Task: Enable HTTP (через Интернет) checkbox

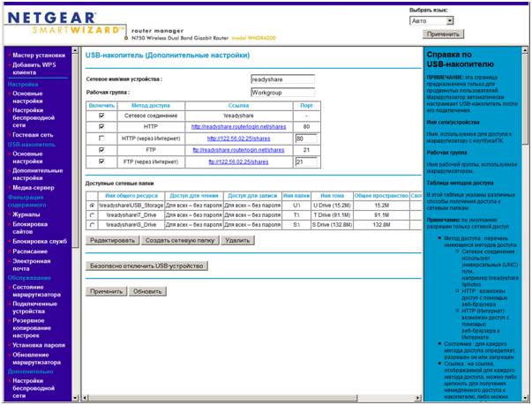Action: tap(101, 139)
